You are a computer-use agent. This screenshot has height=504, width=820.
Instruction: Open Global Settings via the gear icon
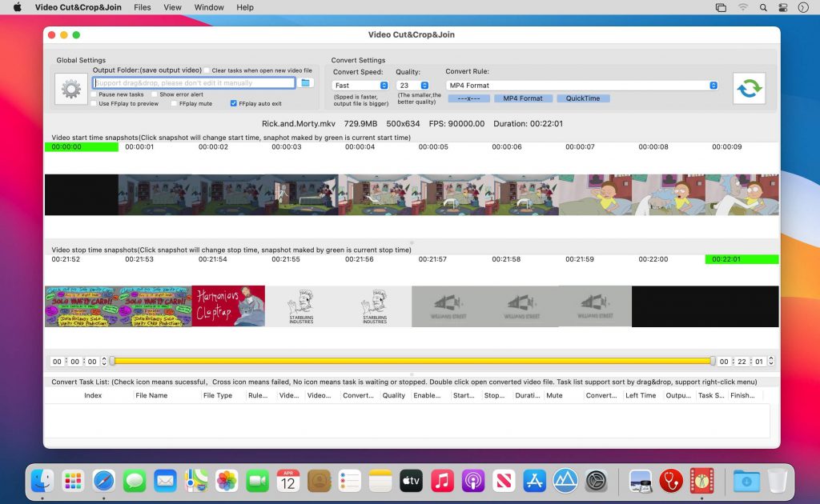coord(70,88)
